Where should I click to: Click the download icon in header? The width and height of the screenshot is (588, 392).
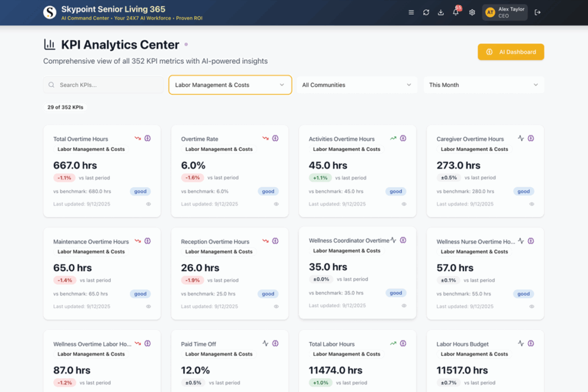coord(440,13)
